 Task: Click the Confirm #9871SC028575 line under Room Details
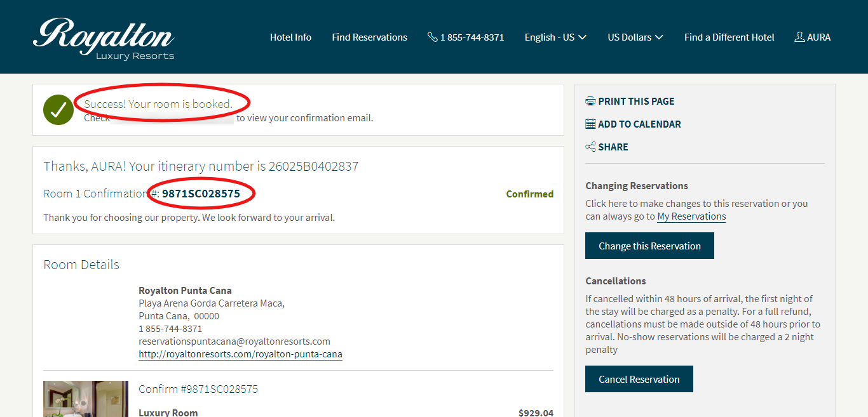[198, 389]
